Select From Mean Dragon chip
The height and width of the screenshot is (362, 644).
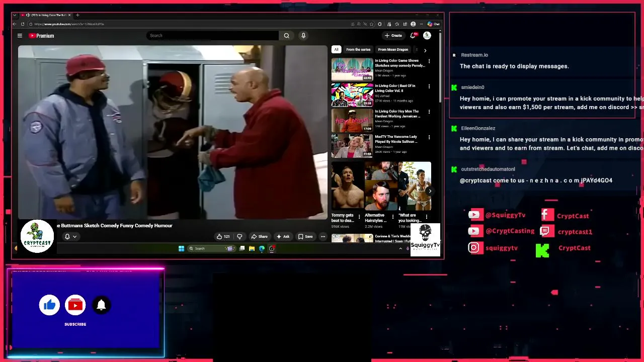coord(393,50)
